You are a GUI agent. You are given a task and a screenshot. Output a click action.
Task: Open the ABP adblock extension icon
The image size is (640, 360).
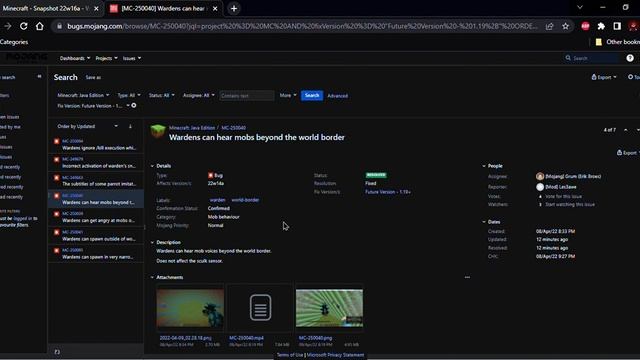click(x=585, y=26)
